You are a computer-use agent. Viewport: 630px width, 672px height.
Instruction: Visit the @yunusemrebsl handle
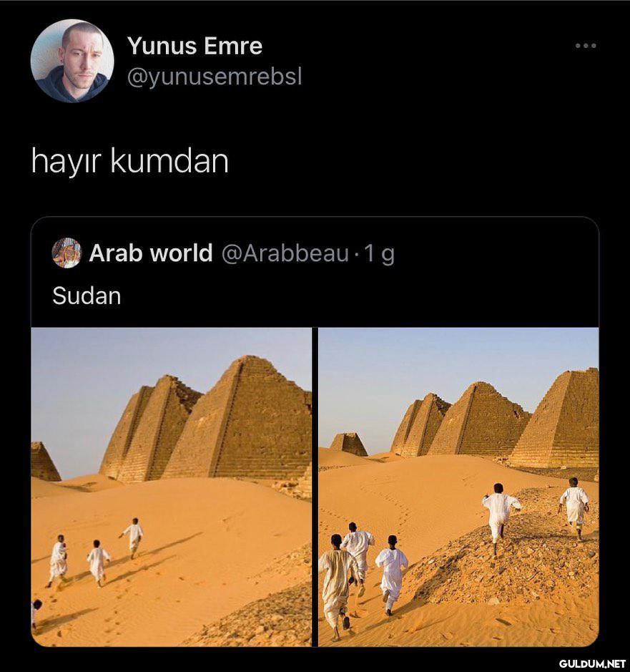215,77
